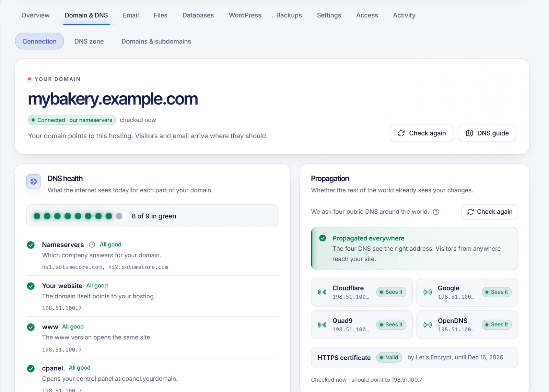Viewport: 549px width, 392px height.
Task: Click the mybakery.example.com domain heading
Action: pos(113,99)
